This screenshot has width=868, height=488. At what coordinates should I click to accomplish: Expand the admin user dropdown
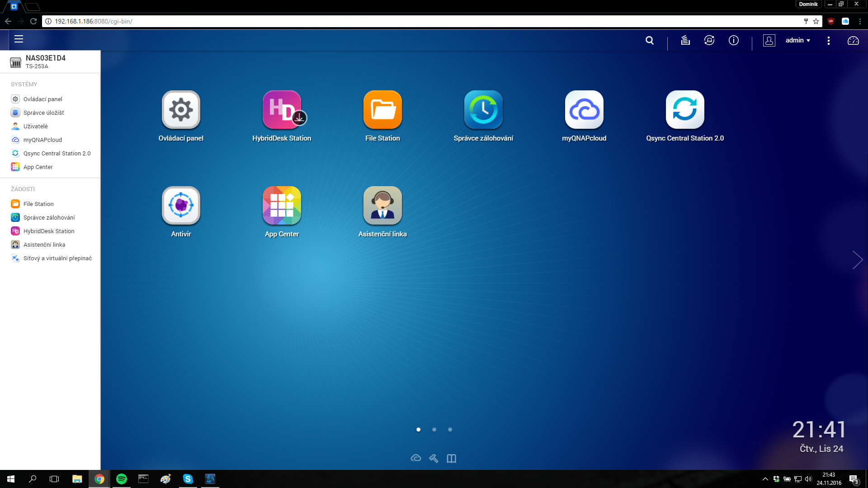(797, 40)
